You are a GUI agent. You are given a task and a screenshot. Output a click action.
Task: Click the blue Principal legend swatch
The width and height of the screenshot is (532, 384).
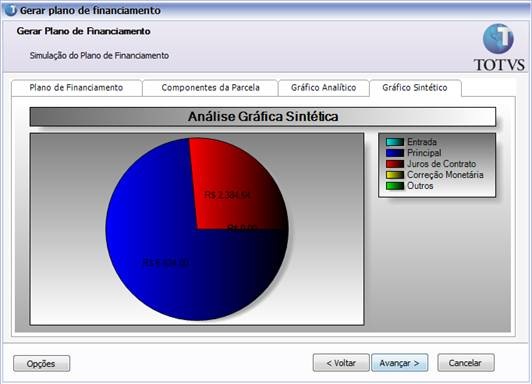pos(395,153)
